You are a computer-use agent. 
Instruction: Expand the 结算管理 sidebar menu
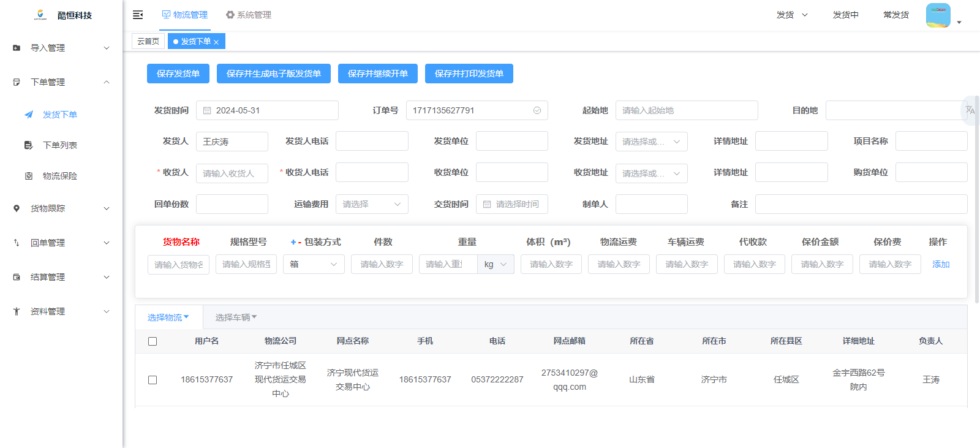coord(61,277)
